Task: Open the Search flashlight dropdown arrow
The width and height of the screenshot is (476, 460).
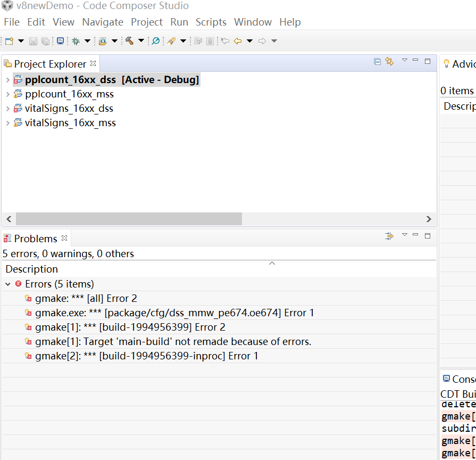Action: click(x=183, y=41)
